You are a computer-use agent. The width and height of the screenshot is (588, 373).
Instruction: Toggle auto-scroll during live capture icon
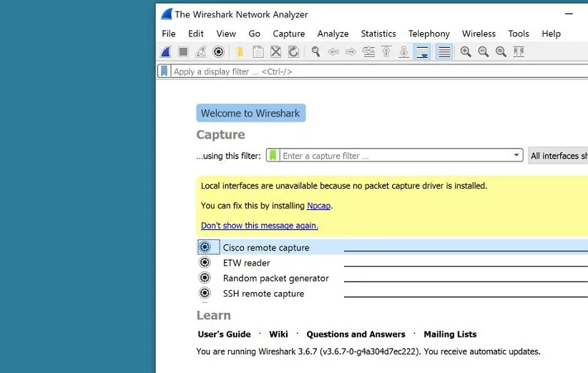pyautogui.click(x=422, y=51)
